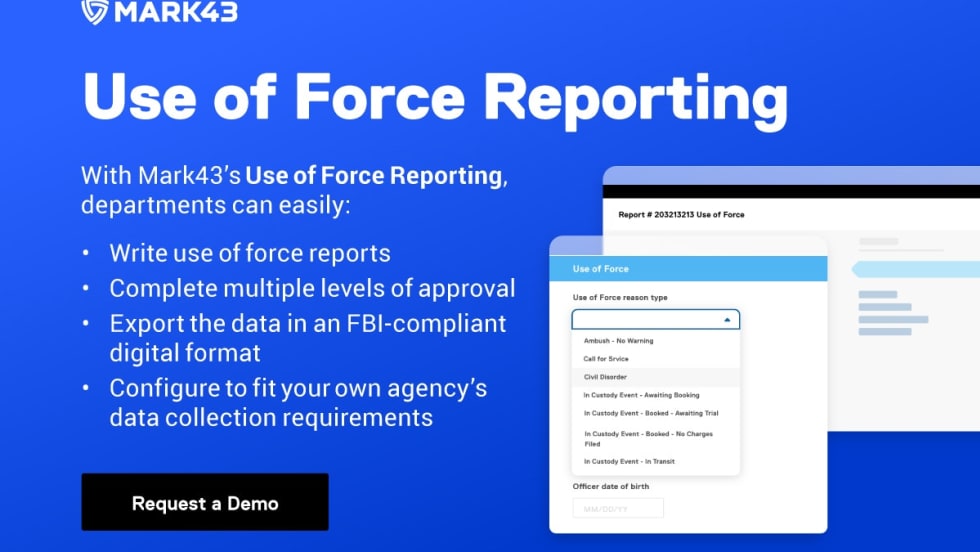The width and height of the screenshot is (980, 552).
Task: Collapse the dropdown using its caret arrow
Action: click(727, 320)
